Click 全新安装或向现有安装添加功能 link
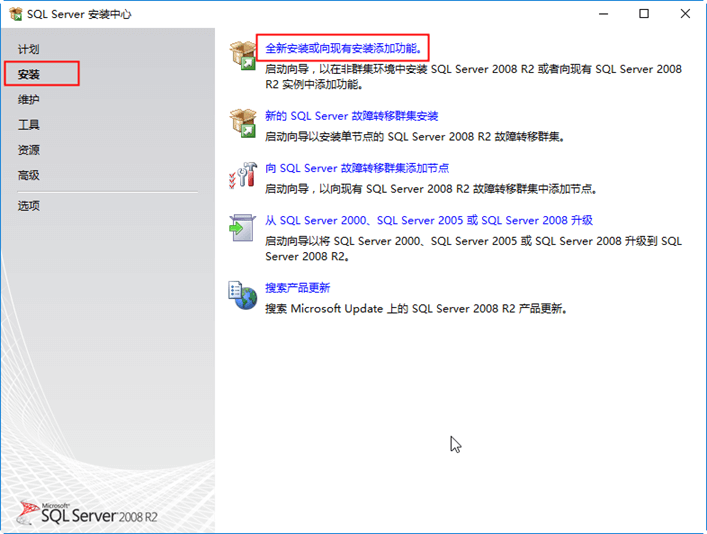The image size is (707, 534). click(x=344, y=48)
